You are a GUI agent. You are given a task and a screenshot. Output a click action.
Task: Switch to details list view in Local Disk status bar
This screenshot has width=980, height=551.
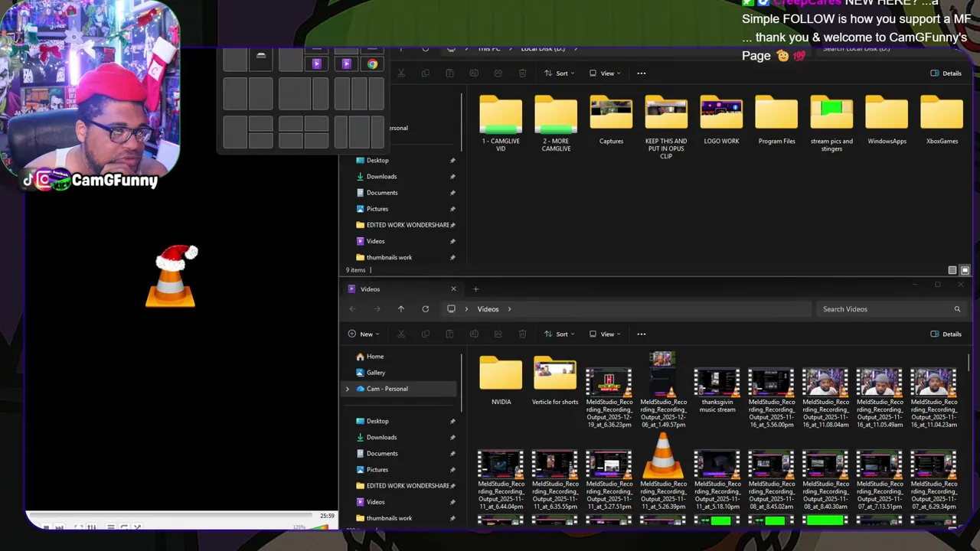coord(952,270)
